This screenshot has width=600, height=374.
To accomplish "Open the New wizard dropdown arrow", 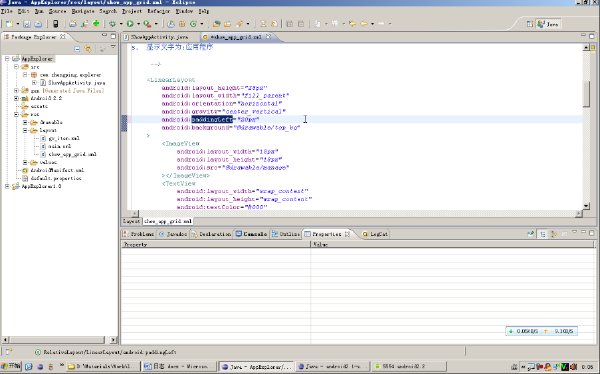I will point(17,24).
